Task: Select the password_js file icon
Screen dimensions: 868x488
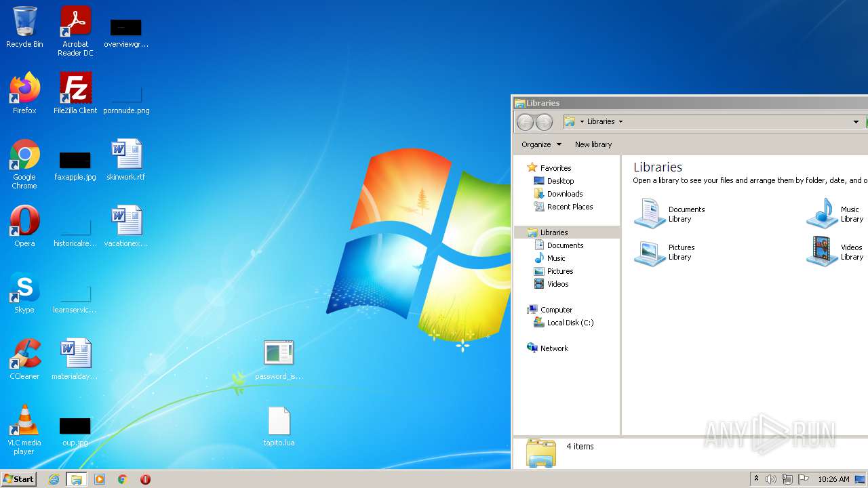Action: [279, 359]
